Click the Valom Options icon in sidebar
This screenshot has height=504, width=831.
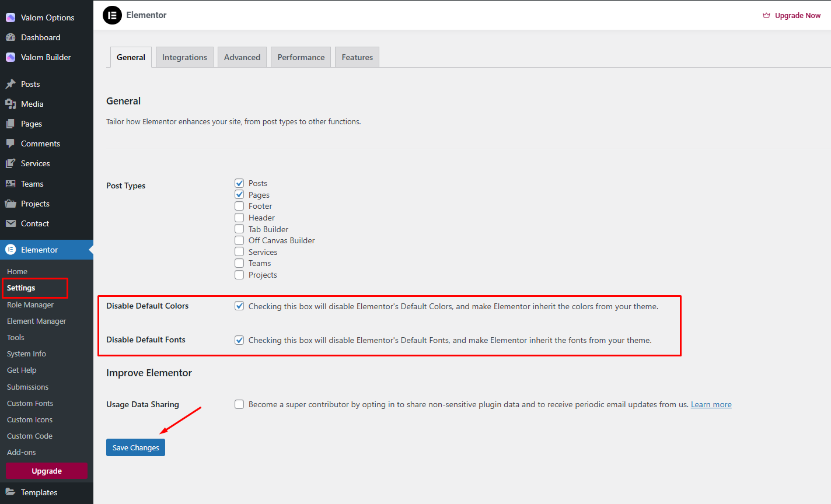point(11,17)
